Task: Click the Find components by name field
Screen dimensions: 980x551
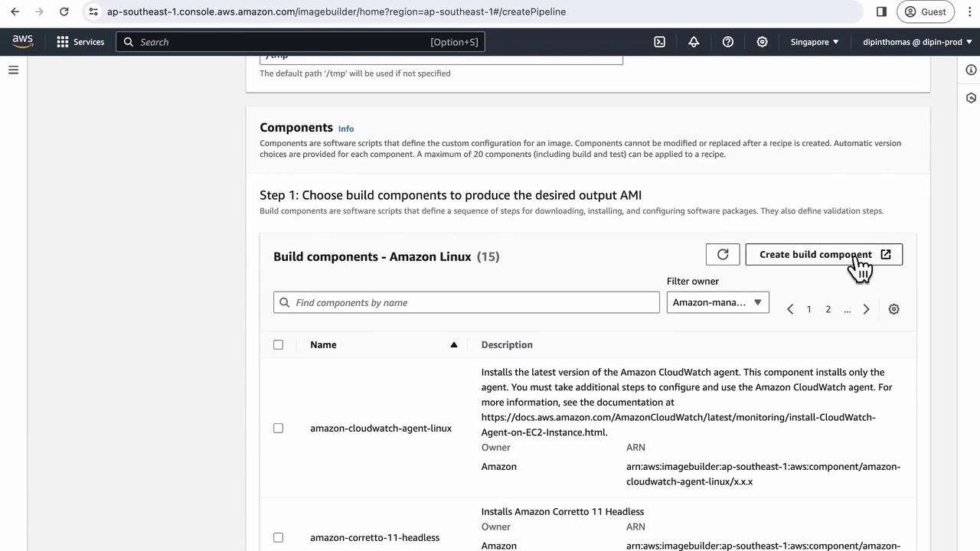Action: click(466, 302)
